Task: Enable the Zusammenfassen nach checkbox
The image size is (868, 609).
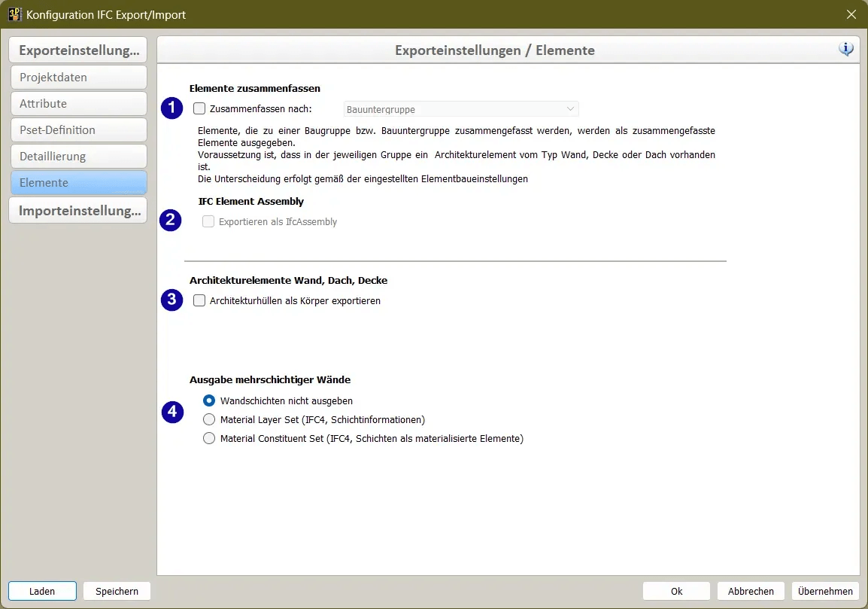Action: point(199,108)
